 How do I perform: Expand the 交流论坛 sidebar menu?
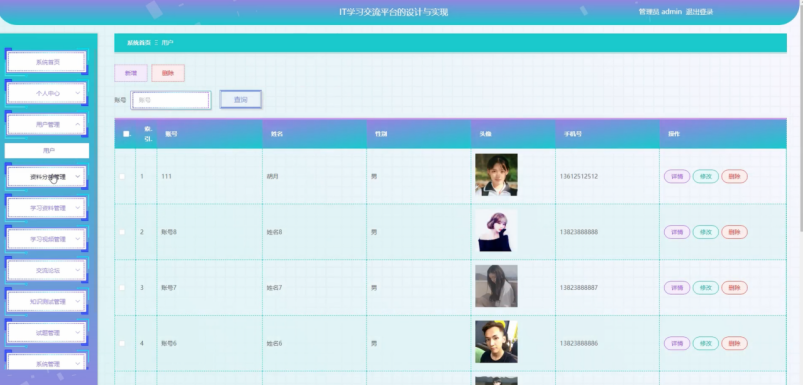(47, 270)
